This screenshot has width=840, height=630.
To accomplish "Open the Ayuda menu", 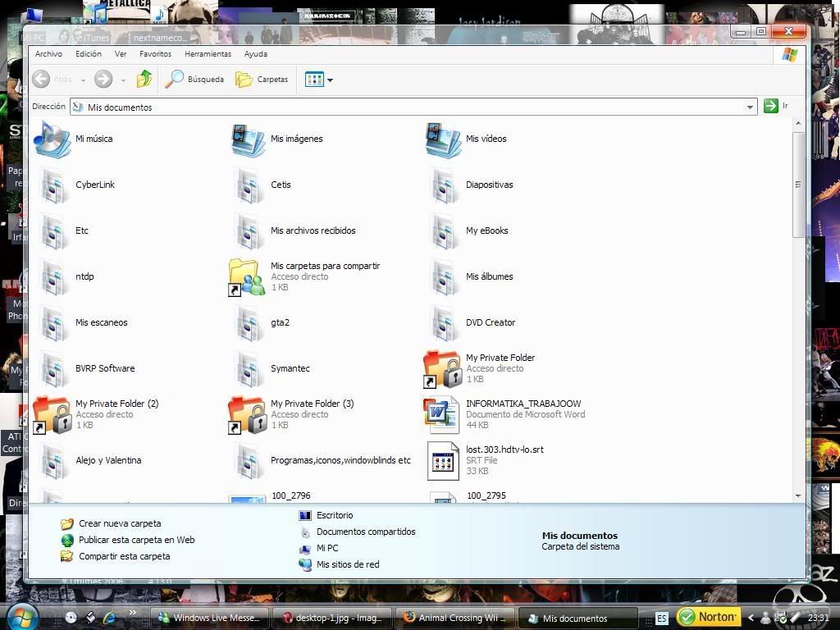I will pos(256,54).
